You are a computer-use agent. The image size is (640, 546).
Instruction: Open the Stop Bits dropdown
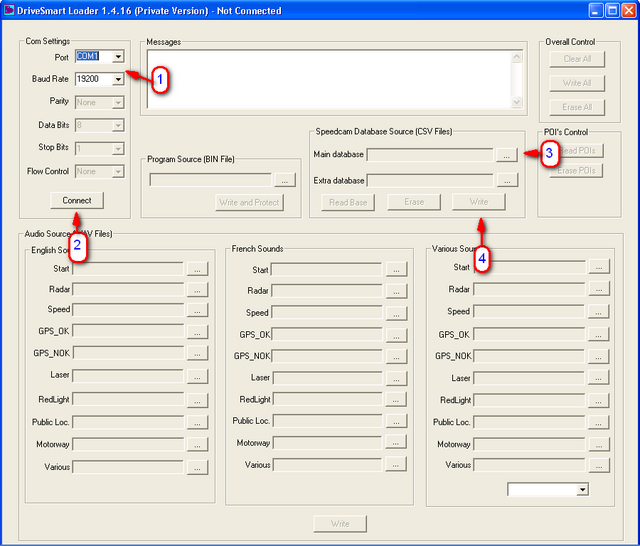[x=118, y=149]
